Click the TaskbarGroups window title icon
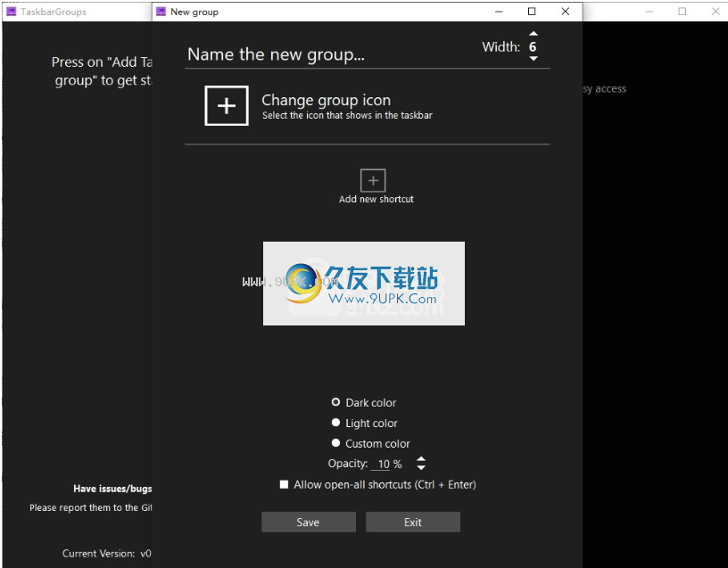This screenshot has width=728, height=568. [x=11, y=12]
